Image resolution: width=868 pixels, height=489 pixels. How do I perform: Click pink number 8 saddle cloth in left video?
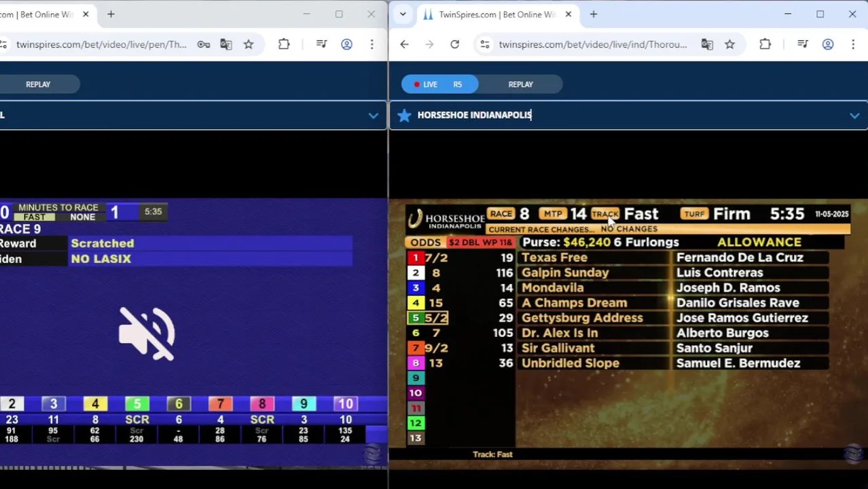[x=262, y=404]
